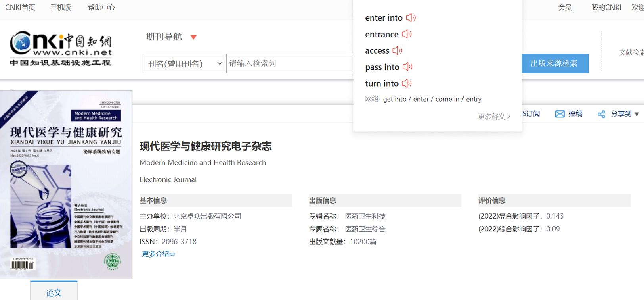Click the 复合影响因子 0.143 value
The height and width of the screenshot is (300, 644).
point(555,216)
